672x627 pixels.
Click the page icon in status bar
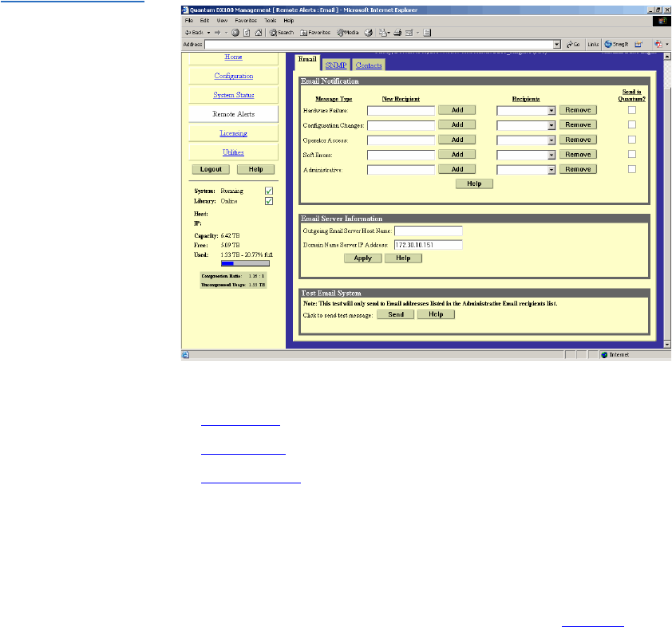coord(185,355)
